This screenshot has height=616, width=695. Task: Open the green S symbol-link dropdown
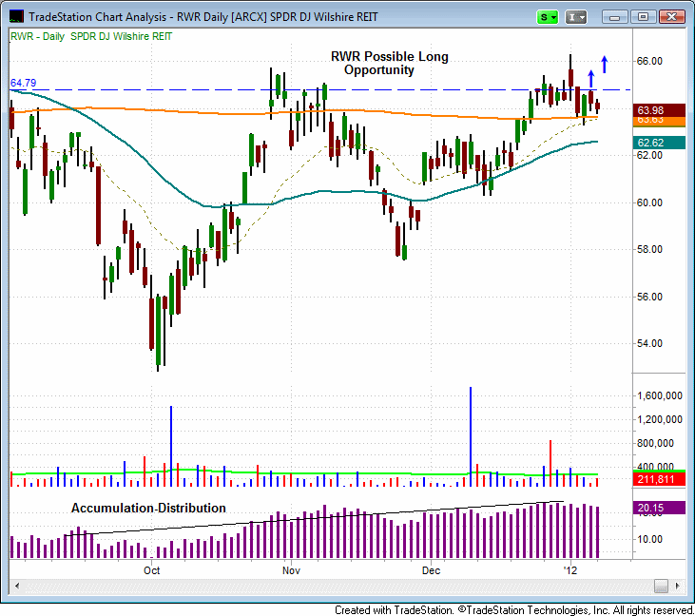tap(548, 17)
